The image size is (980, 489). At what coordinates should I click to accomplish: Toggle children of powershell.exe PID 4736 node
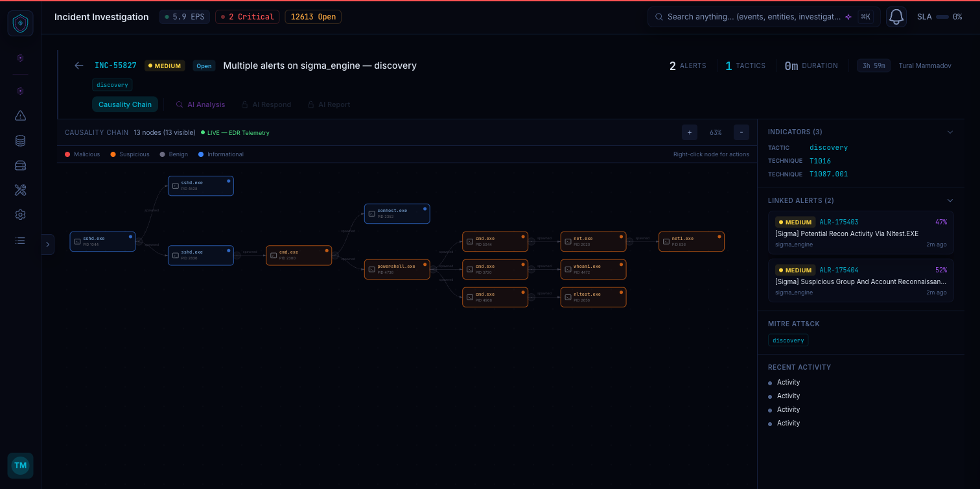[434, 269]
